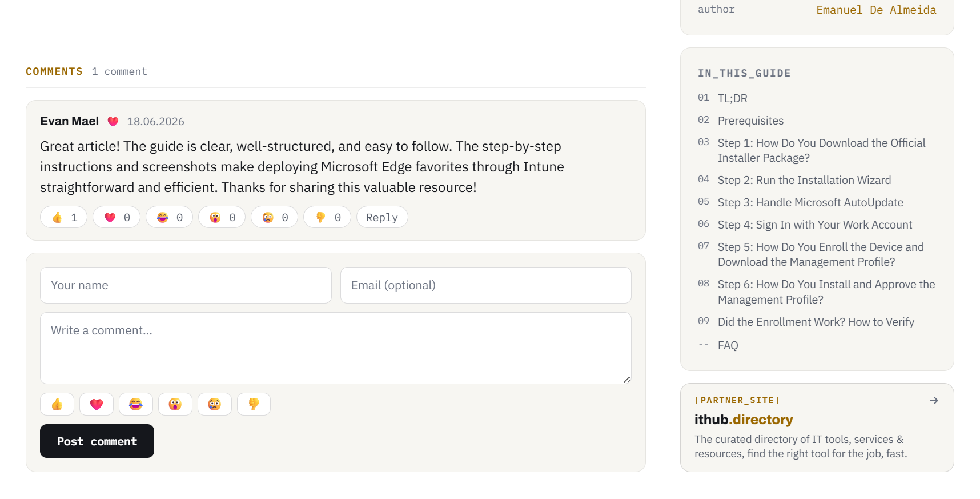Select surprised emoji in the comment form
The height and width of the screenshot is (499, 980).
[x=175, y=404]
